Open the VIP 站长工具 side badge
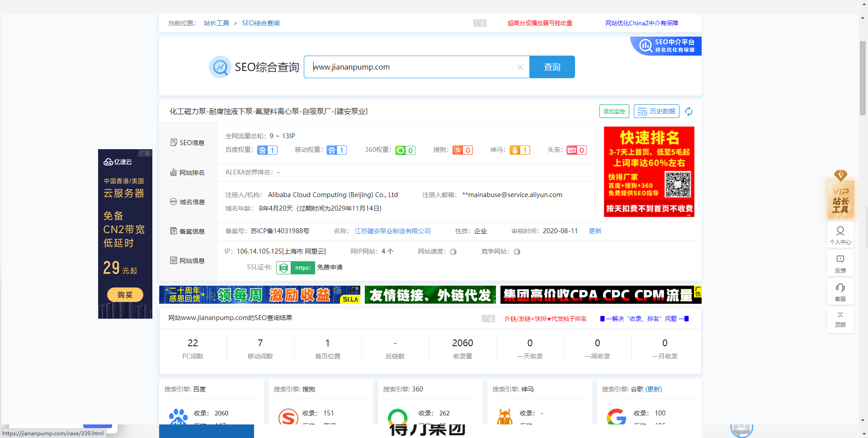 coord(840,195)
